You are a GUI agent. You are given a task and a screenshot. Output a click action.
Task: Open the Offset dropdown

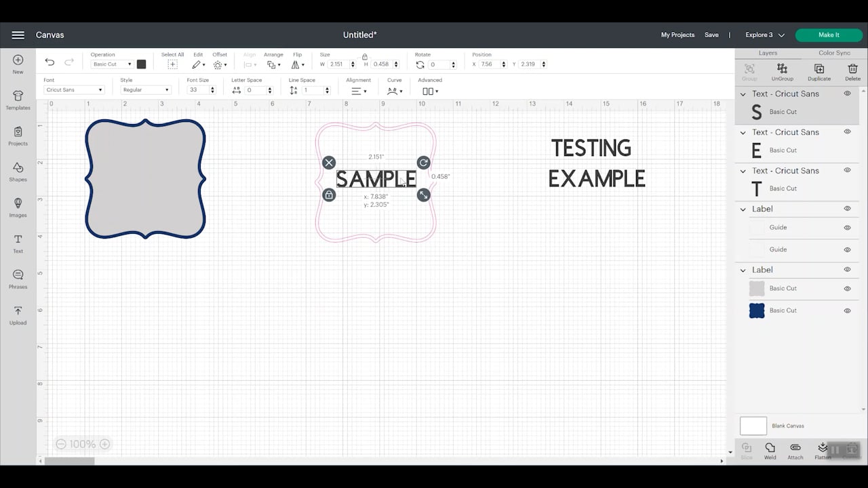pos(220,64)
